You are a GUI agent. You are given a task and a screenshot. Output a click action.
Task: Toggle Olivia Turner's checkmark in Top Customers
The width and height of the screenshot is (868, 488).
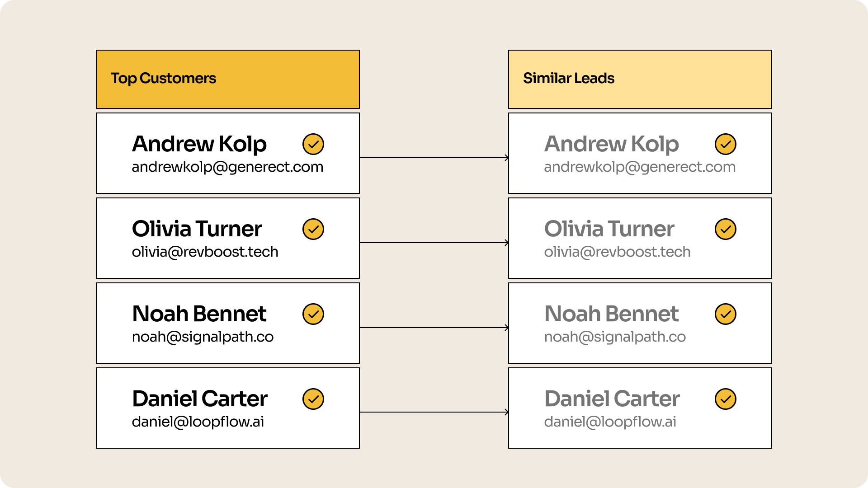click(x=313, y=229)
